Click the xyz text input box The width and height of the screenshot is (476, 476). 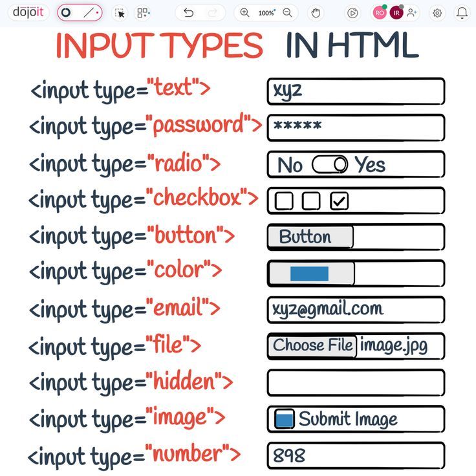(x=356, y=91)
